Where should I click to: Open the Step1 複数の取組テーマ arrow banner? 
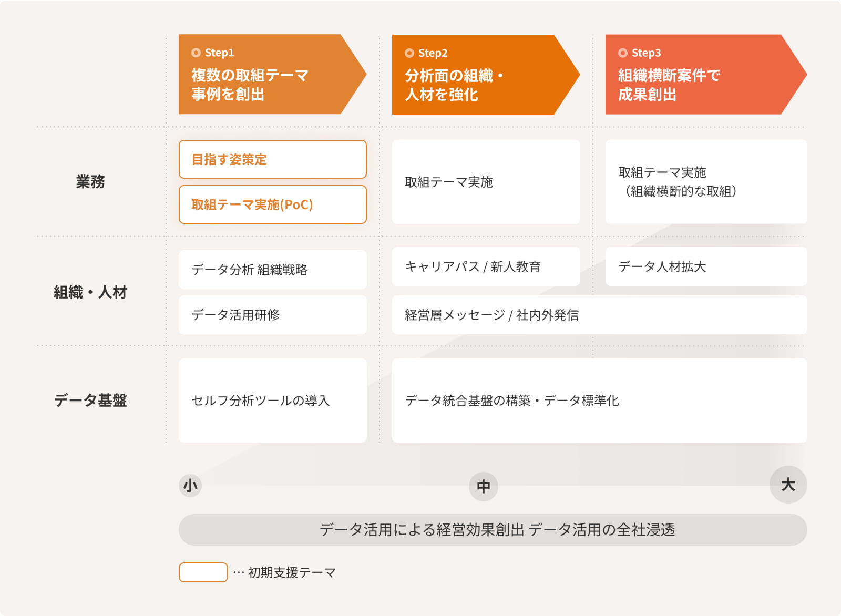[272, 74]
